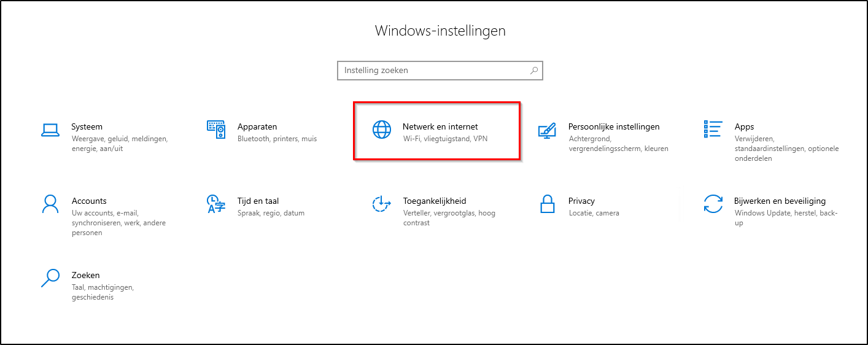The height and width of the screenshot is (345, 868).
Task: Open the Bijwerken en beveiliging label
Action: point(780,201)
